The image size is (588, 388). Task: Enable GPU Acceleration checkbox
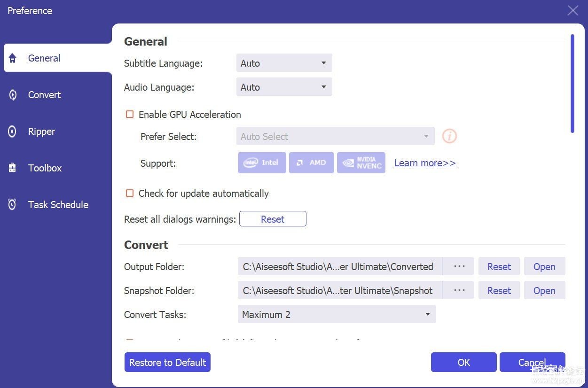tap(130, 114)
